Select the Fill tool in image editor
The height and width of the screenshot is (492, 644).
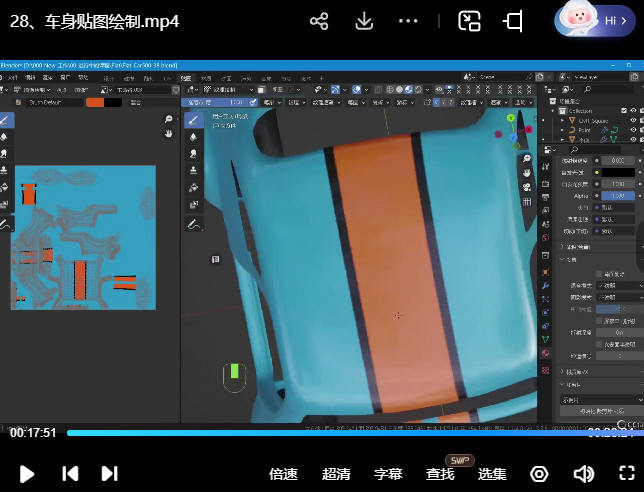[x=5, y=188]
